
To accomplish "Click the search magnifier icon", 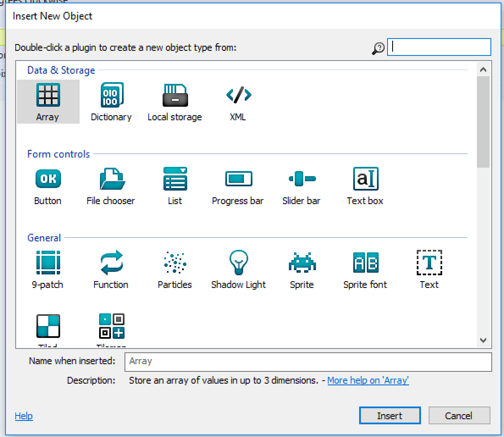I will point(378,48).
